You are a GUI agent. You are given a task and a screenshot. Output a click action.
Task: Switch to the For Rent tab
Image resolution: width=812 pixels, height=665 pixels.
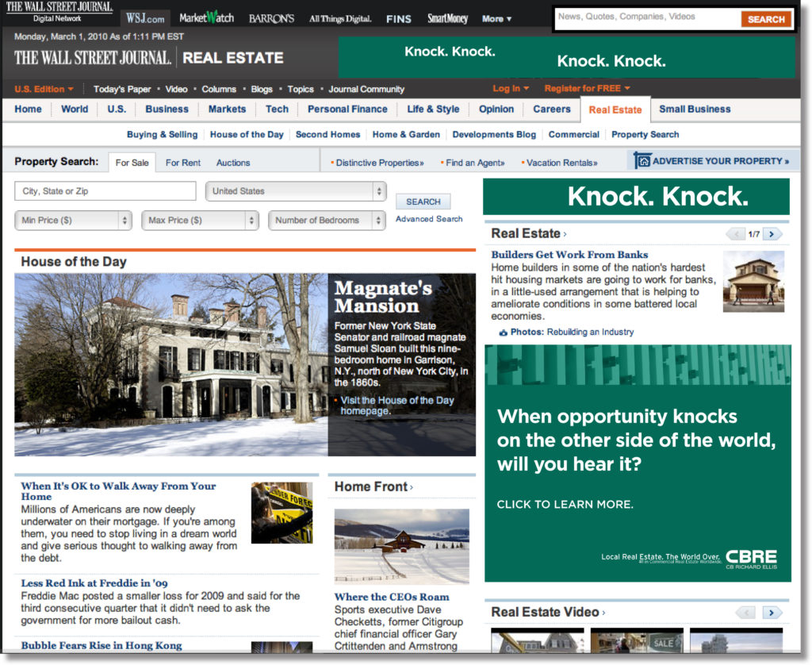183,163
